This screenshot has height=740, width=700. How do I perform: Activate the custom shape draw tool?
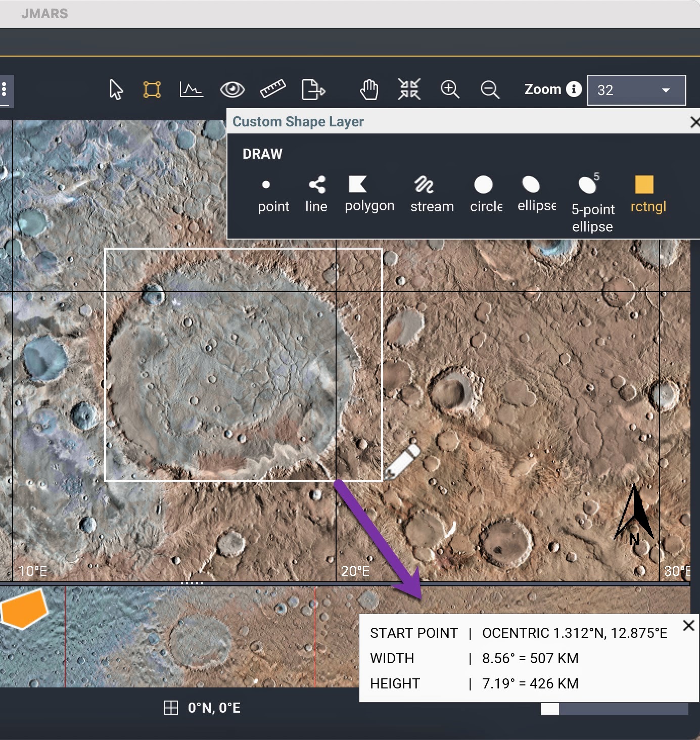coord(152,89)
